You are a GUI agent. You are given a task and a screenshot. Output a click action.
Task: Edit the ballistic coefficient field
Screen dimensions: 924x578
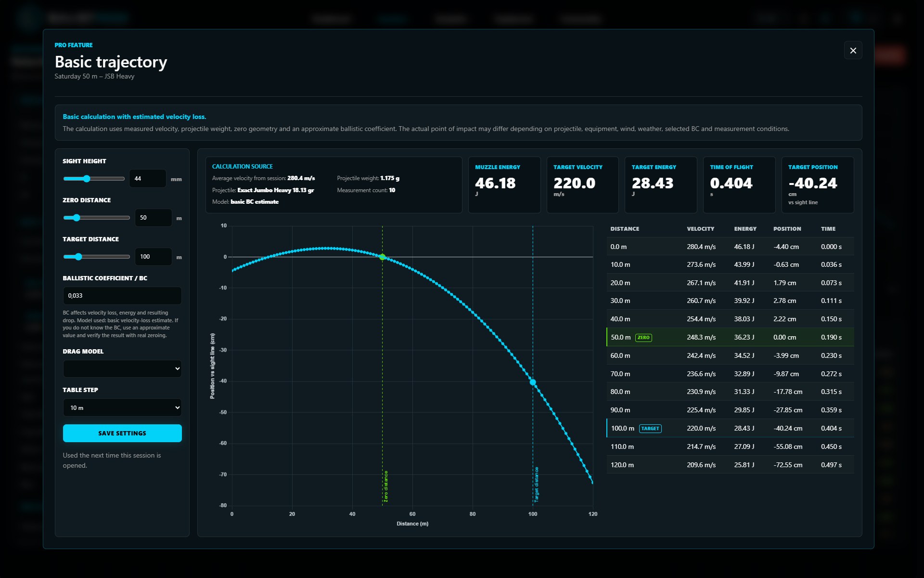(x=122, y=296)
